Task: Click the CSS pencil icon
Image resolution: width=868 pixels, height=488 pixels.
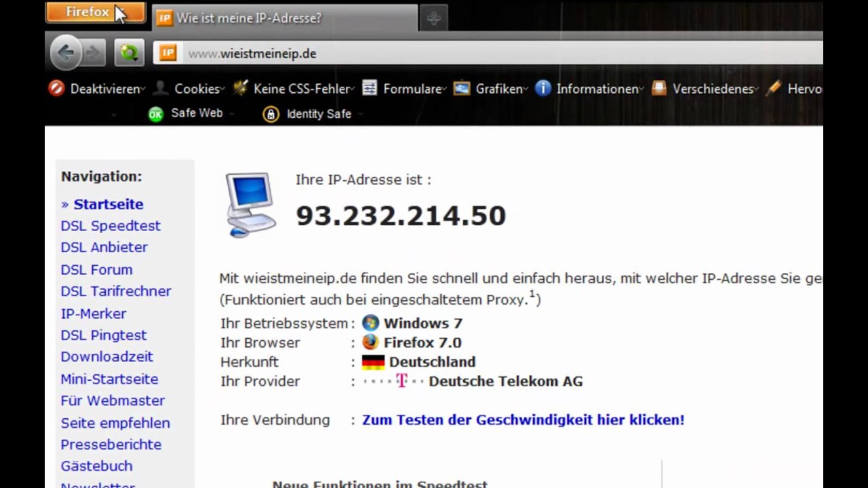Action: click(x=240, y=88)
